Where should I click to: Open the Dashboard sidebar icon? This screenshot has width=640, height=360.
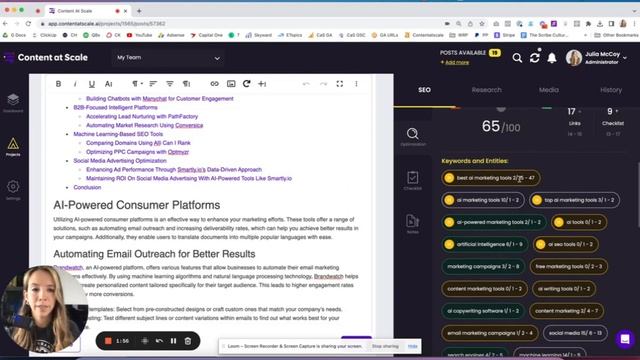coord(13,102)
